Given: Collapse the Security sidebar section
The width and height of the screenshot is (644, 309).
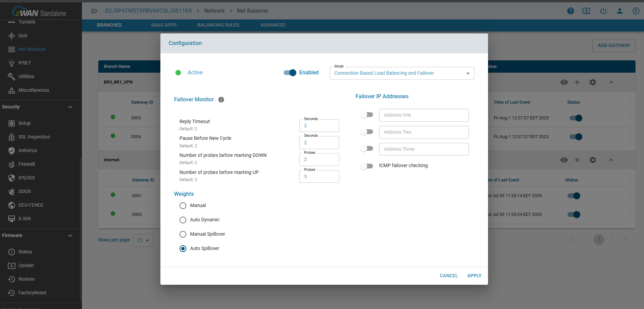Looking at the screenshot, I should click(x=70, y=107).
